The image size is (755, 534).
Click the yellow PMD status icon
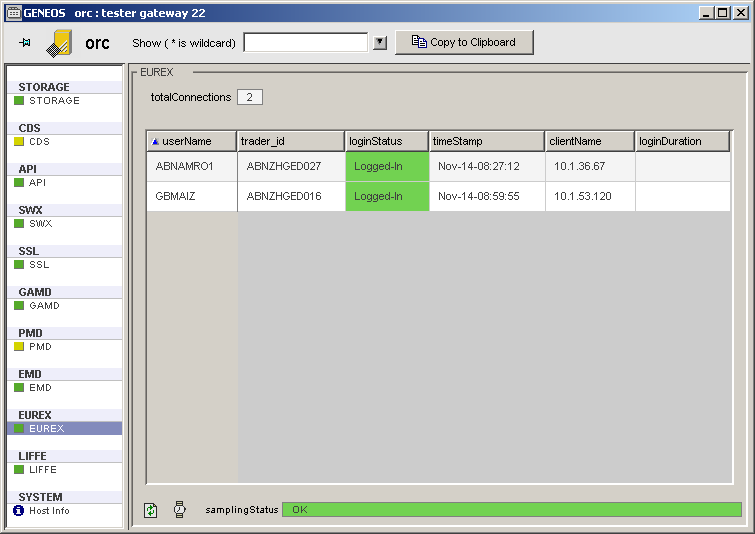tap(18, 347)
